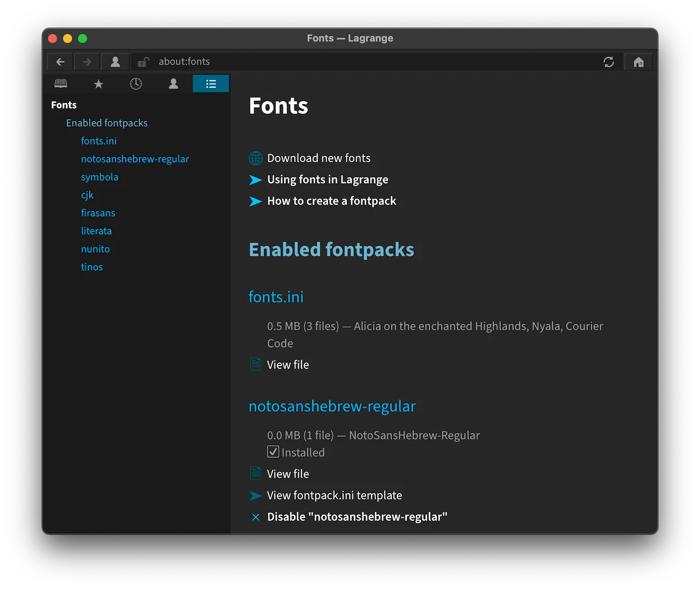
Task: Reload the current page
Action: click(609, 62)
